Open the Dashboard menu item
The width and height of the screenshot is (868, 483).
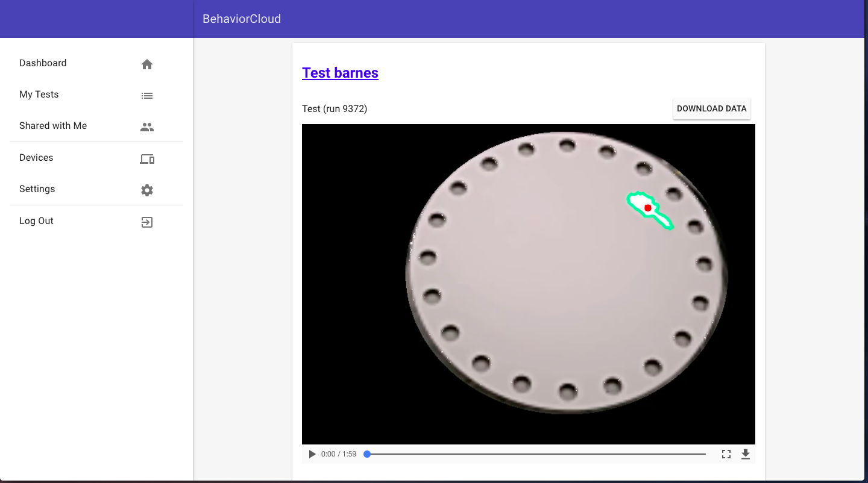[x=43, y=63]
